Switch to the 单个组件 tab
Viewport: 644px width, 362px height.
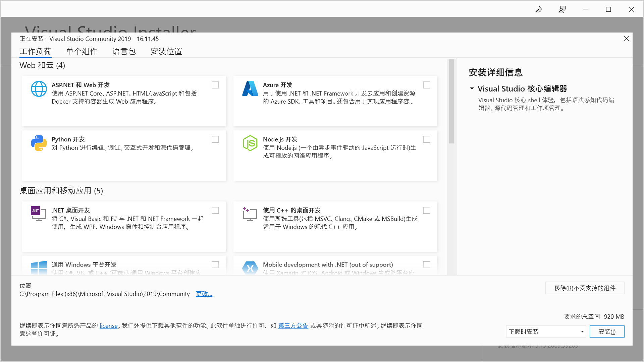pyautogui.click(x=82, y=51)
